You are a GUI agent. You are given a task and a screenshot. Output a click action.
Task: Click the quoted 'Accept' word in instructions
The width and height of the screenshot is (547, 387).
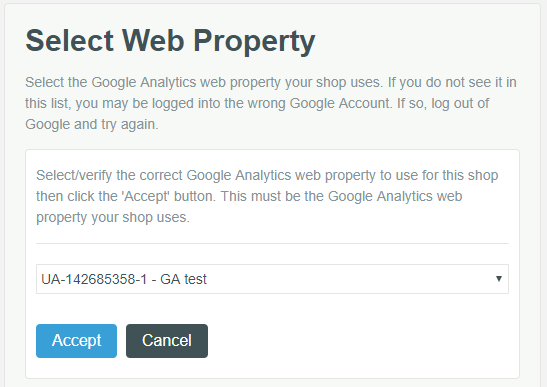pos(146,196)
